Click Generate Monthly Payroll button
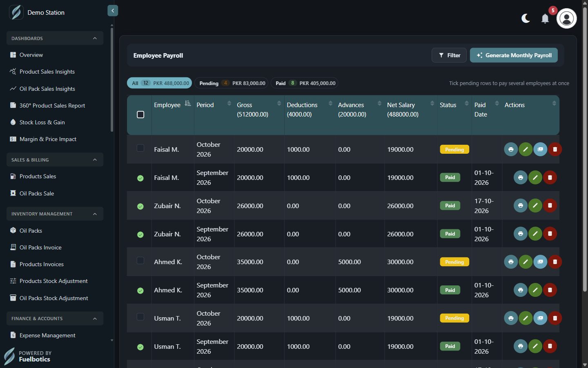Screen dimensions: 588x368 [514, 55]
